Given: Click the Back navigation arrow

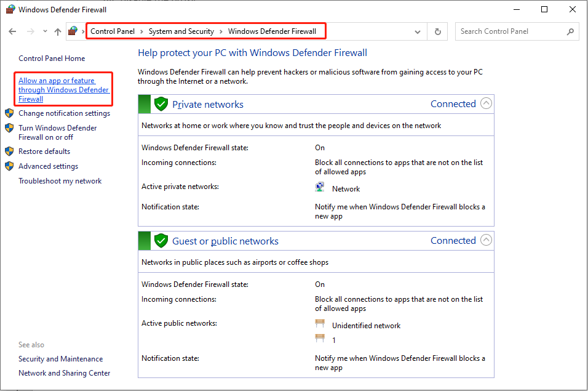Looking at the screenshot, I should (12, 31).
